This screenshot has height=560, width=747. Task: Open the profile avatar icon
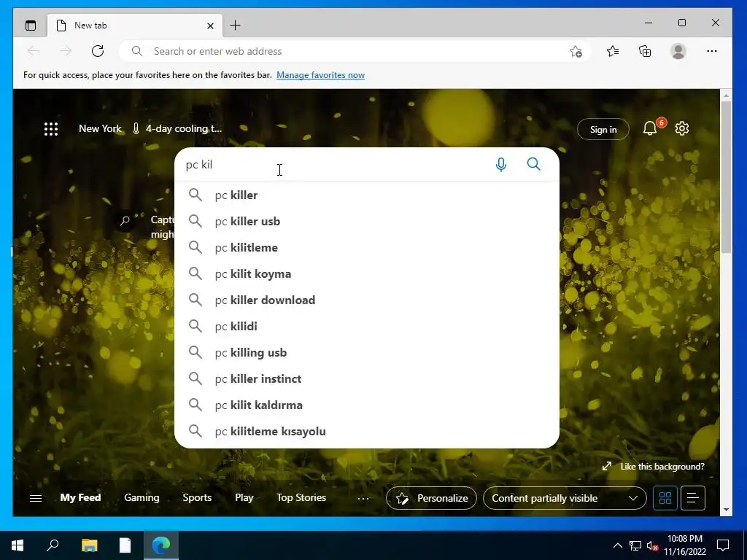[x=678, y=51]
